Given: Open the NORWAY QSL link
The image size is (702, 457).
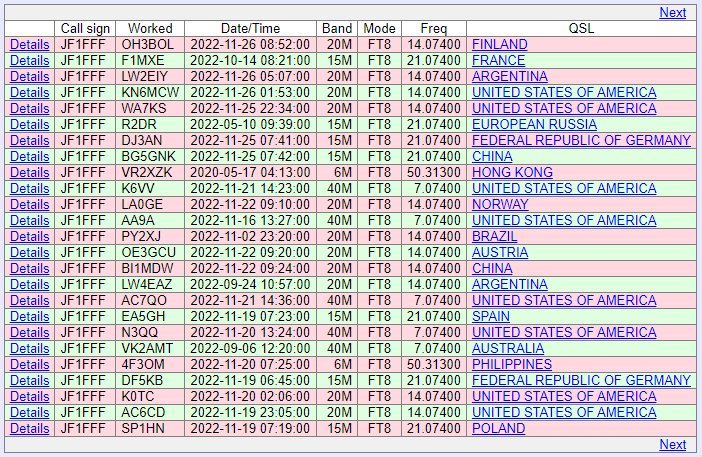Looking at the screenshot, I should [x=500, y=205].
